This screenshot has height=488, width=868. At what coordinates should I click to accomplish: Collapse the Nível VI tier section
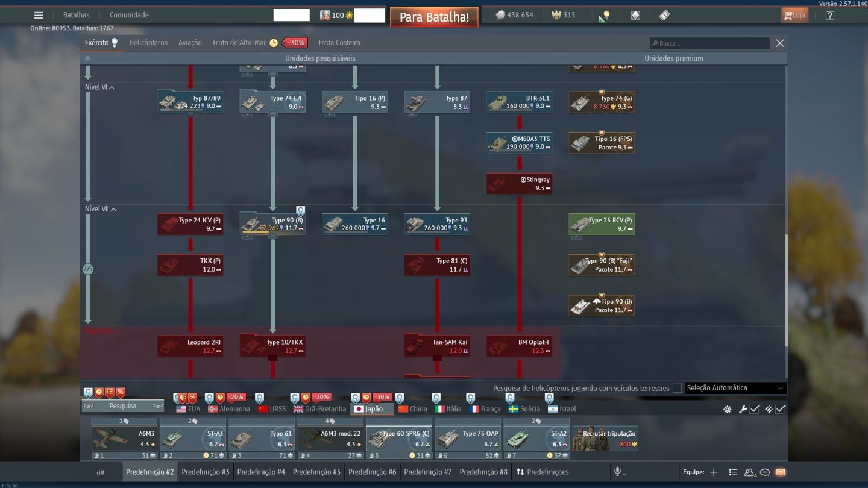[x=100, y=87]
